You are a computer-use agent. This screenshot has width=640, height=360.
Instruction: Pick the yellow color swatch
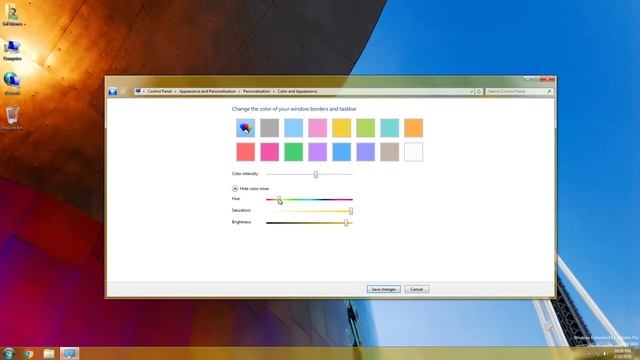pos(342,128)
